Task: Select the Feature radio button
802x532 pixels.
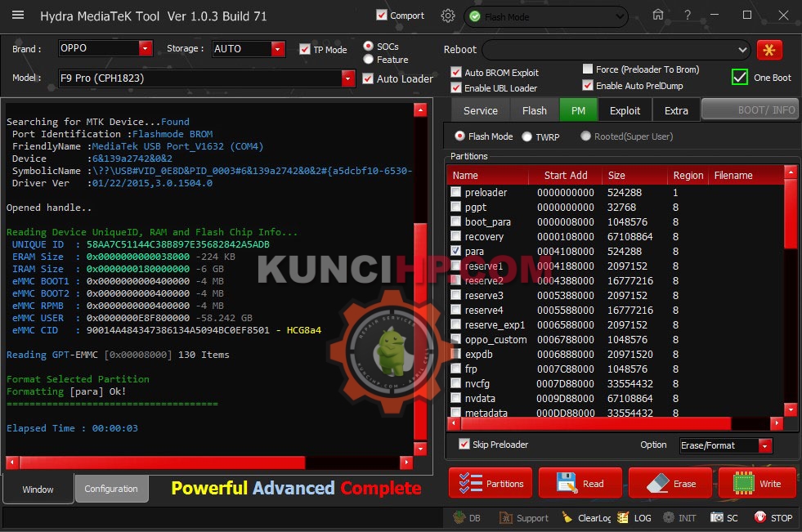Action: (368, 60)
